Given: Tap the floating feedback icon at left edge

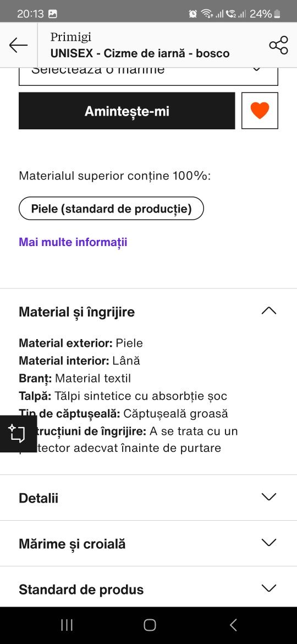Looking at the screenshot, I should point(18,434).
